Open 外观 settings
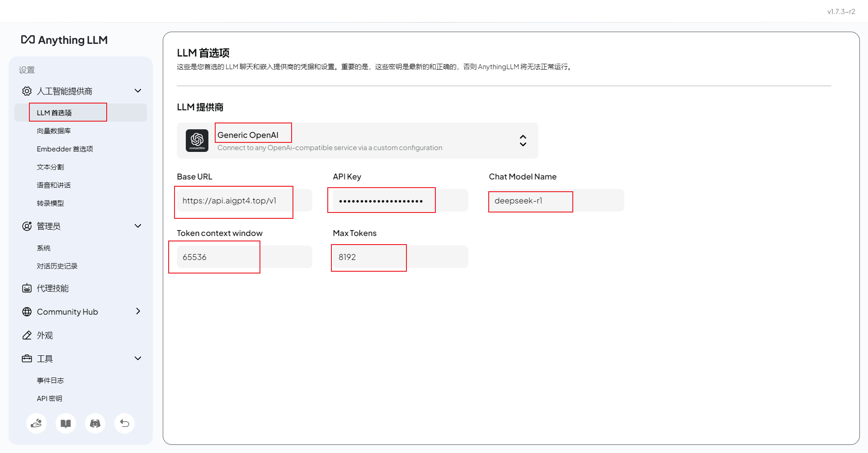 point(45,335)
